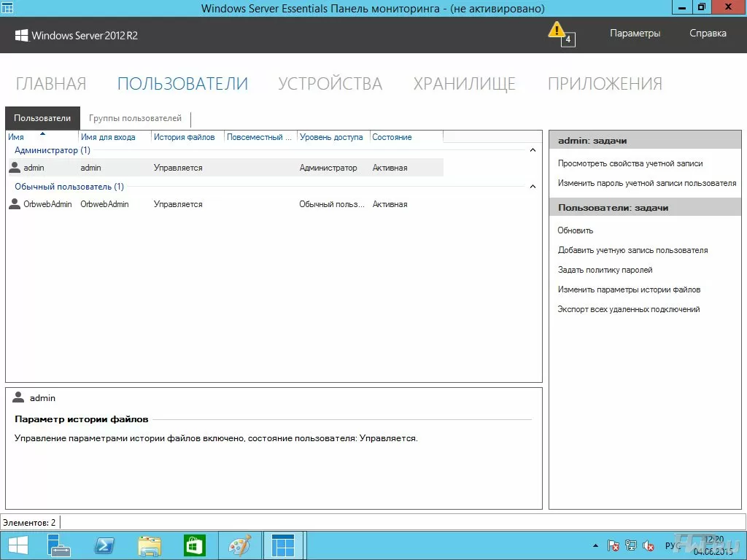Open Server Manager from the taskbar
747x560 pixels.
[x=59, y=545]
